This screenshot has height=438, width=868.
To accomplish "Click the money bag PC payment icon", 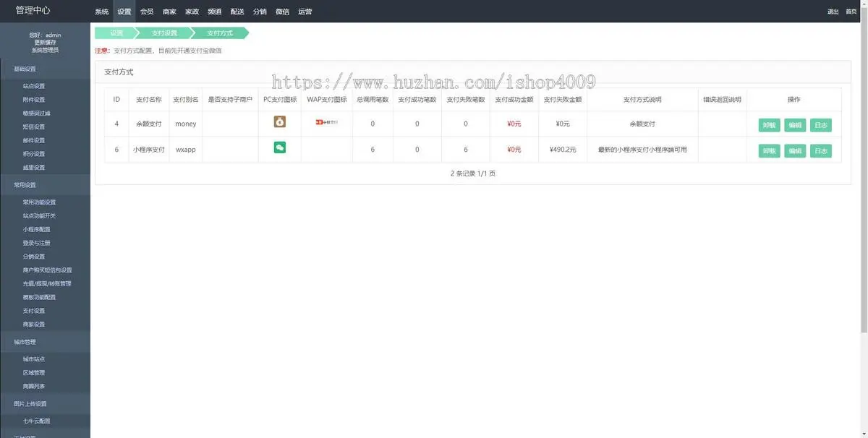I will 280,121.
